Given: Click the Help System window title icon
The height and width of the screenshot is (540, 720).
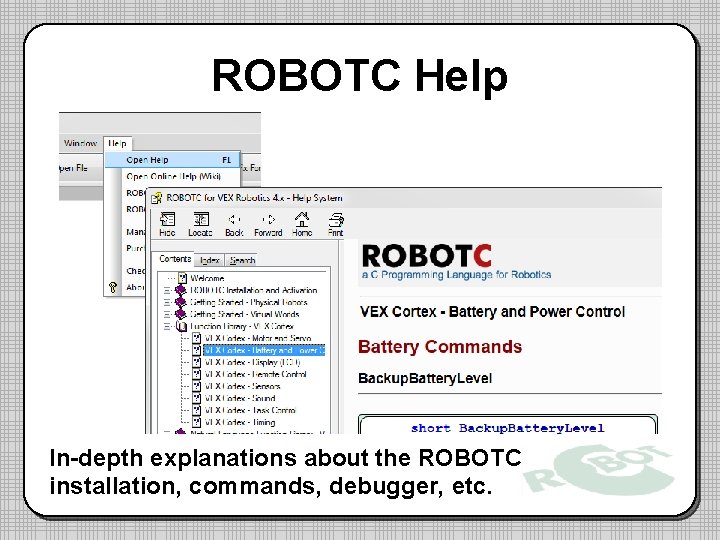Looking at the screenshot, I should coord(157,198).
